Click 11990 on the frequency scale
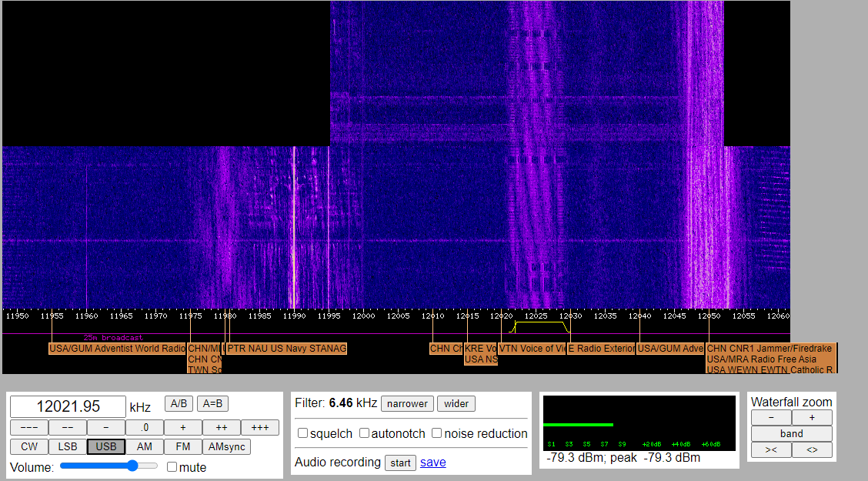 coord(295,316)
